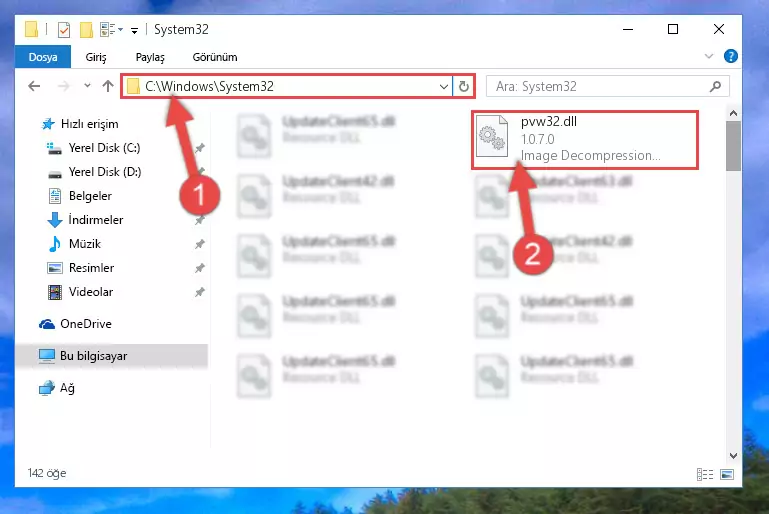This screenshot has height=514, width=769.
Task: Click the Müzik note icon
Action: pyautogui.click(x=54, y=244)
